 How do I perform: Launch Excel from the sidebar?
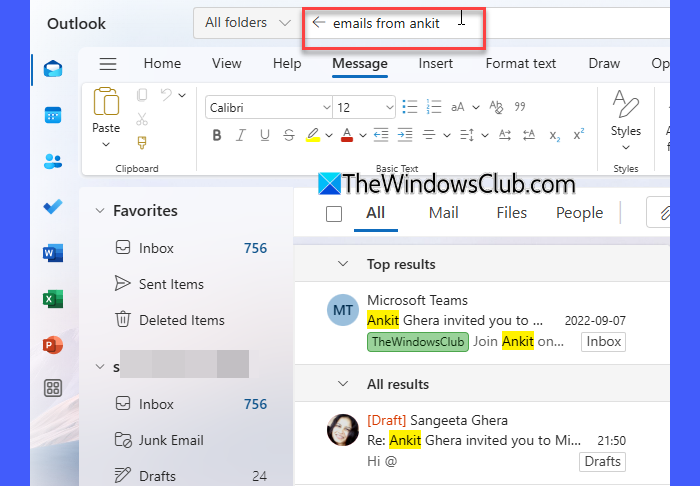coord(53,299)
